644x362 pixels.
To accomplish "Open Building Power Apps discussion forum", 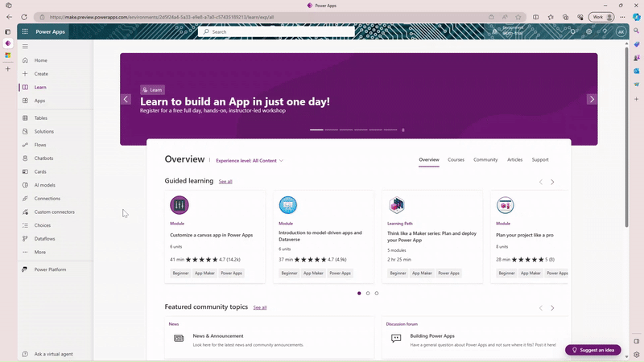I will [x=475, y=338].
